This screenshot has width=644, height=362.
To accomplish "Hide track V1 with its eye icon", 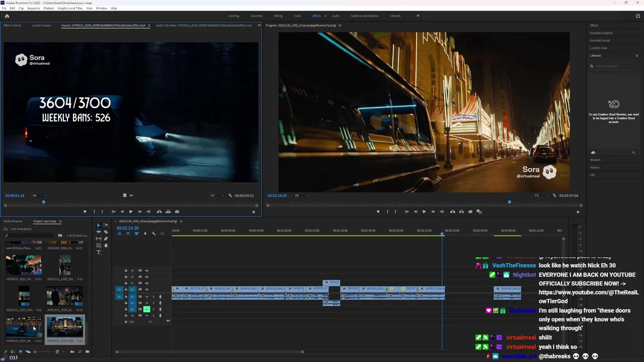I will coord(147,290).
